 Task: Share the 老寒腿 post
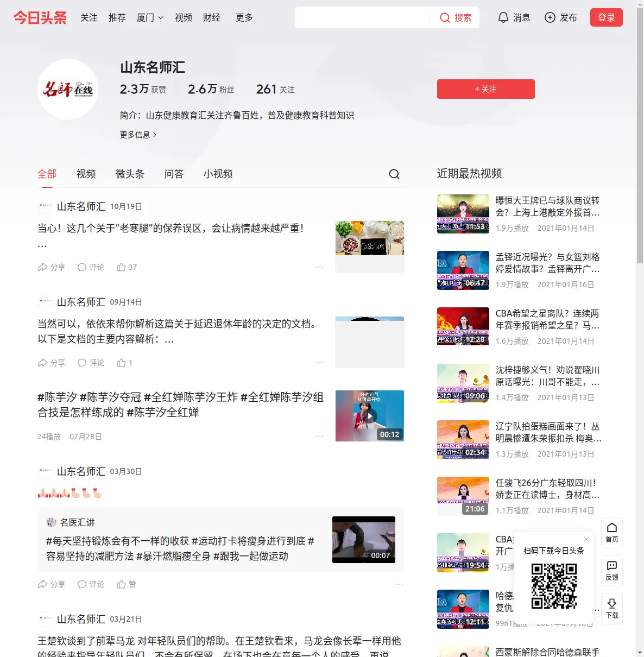tap(52, 267)
